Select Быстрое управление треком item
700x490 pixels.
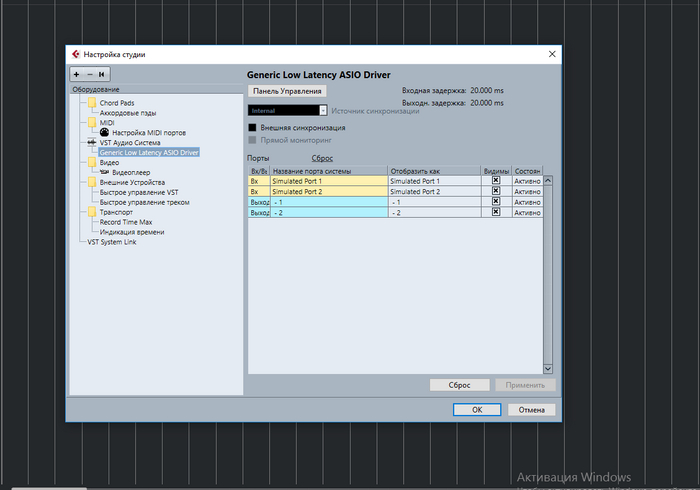tap(145, 202)
